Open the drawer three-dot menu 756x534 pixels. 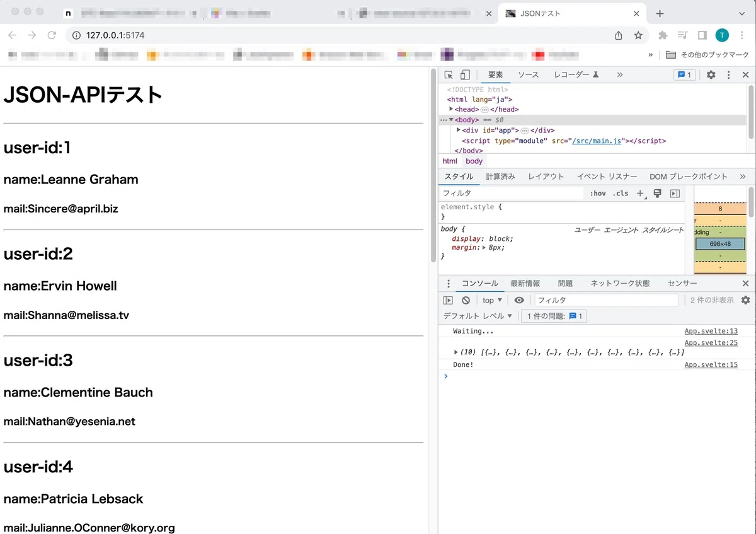click(449, 284)
